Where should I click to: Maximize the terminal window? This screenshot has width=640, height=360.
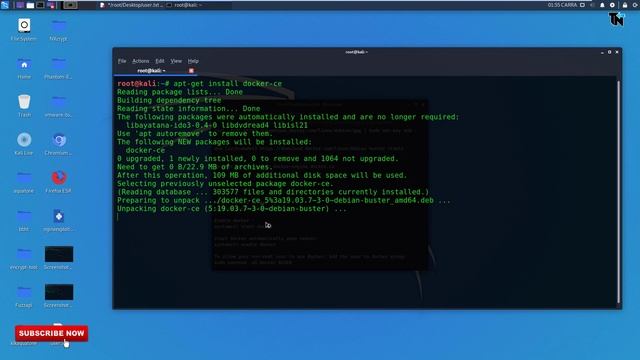[x=609, y=52]
